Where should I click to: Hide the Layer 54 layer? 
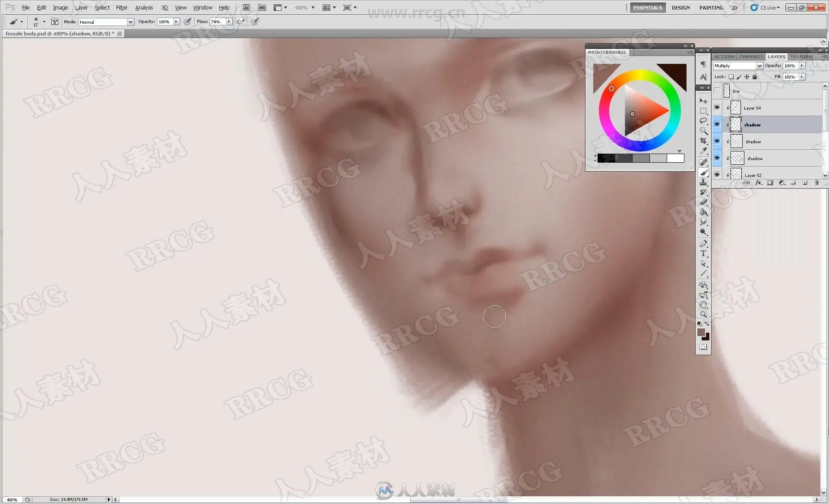pyautogui.click(x=717, y=107)
